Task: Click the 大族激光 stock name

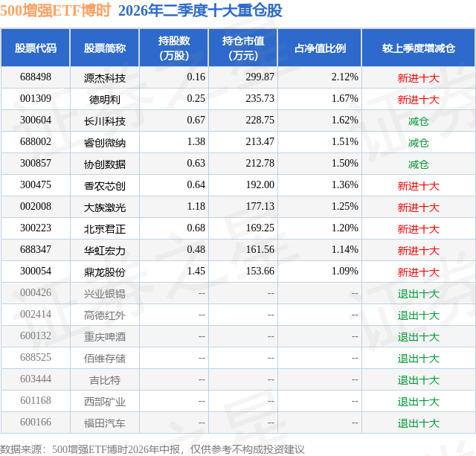Action: pyautogui.click(x=105, y=208)
